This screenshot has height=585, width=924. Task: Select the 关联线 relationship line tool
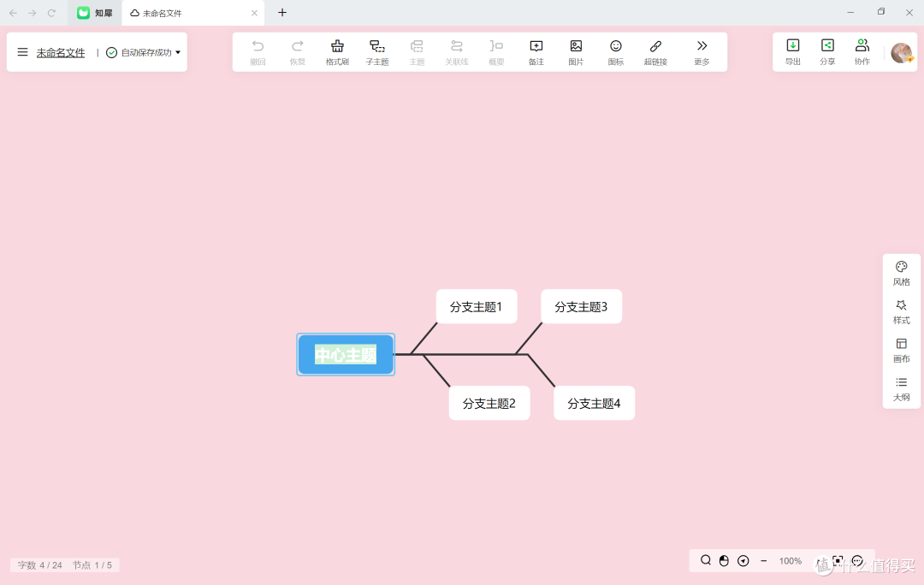point(457,52)
